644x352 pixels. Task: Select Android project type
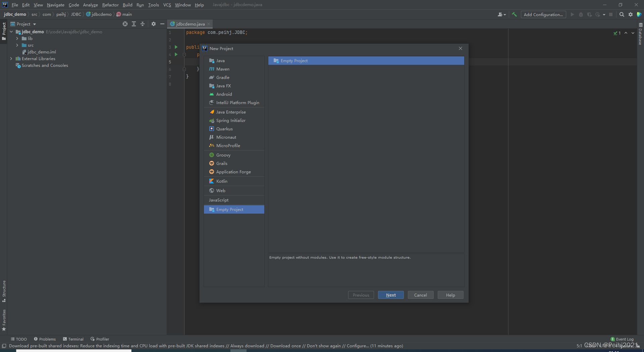234,94
